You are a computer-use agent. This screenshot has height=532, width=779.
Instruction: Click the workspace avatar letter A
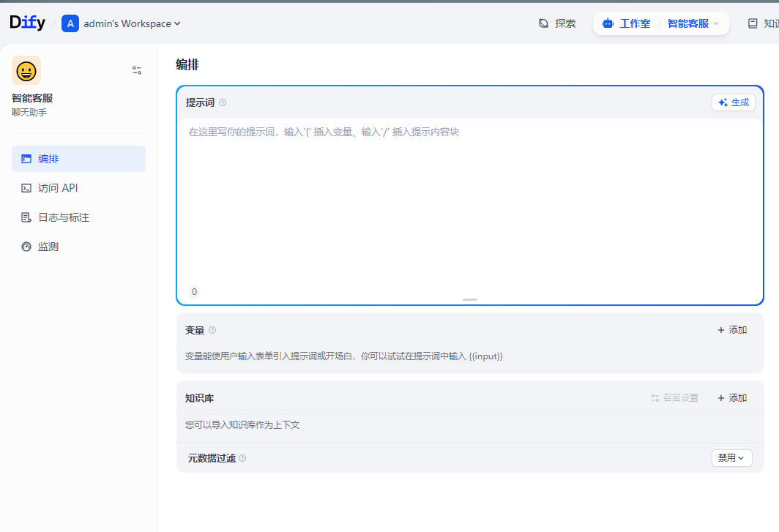(x=70, y=23)
